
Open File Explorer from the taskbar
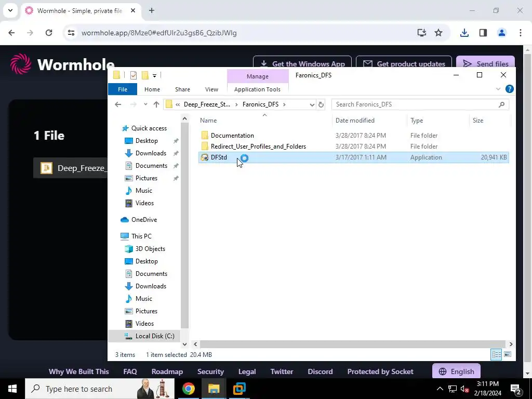pyautogui.click(x=214, y=389)
